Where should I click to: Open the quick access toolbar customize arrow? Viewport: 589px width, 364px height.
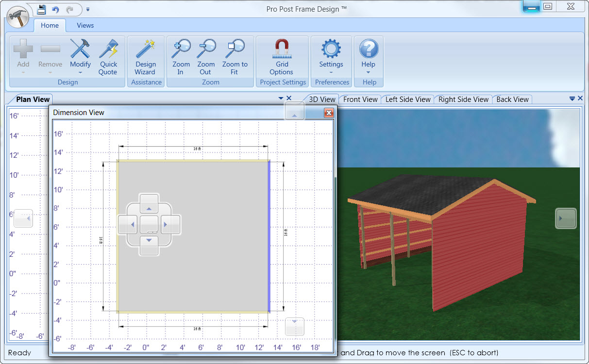coord(88,9)
